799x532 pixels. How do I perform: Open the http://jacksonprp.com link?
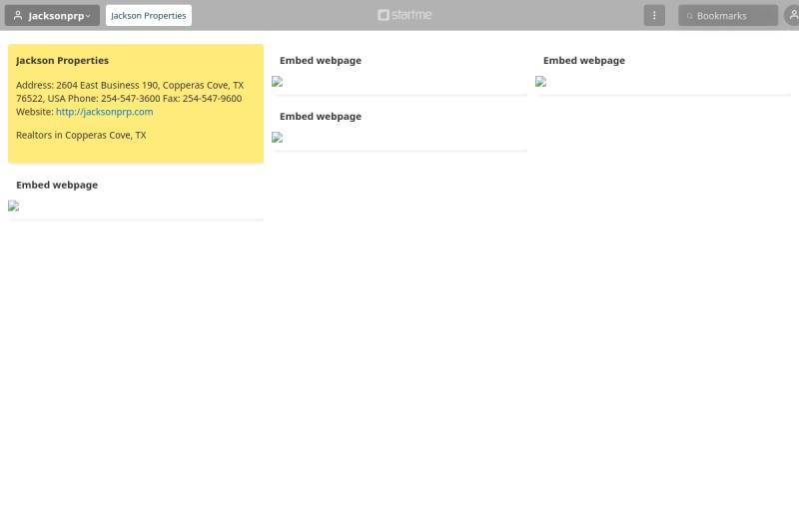point(105,112)
